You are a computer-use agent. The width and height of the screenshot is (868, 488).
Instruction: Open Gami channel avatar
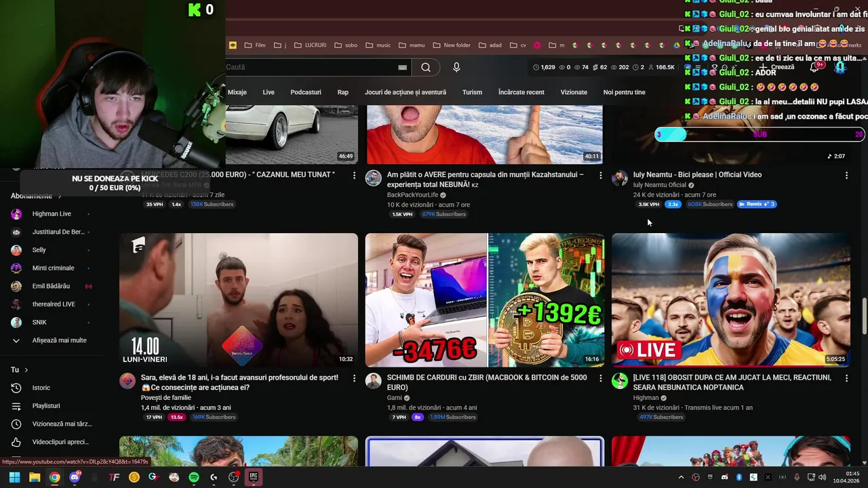coord(374,381)
